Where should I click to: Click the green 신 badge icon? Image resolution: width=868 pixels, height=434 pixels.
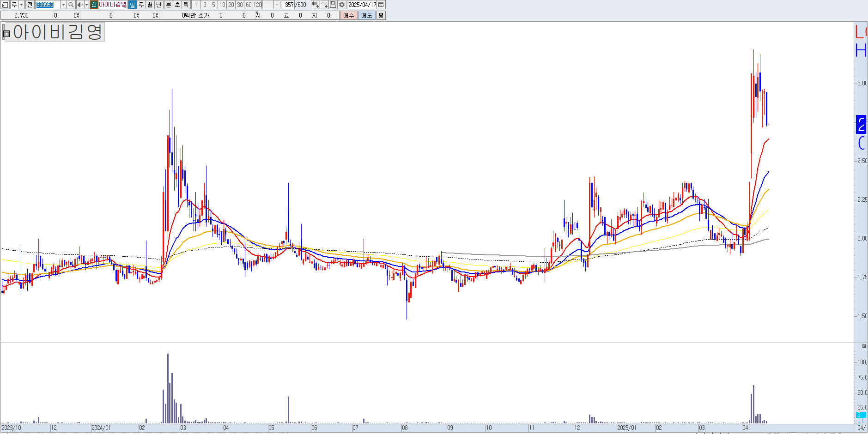point(94,5)
